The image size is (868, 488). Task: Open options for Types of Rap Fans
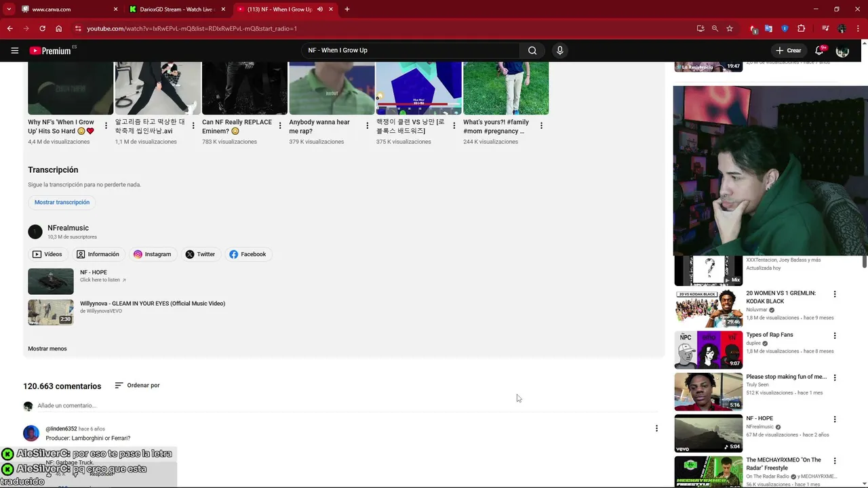835,335
